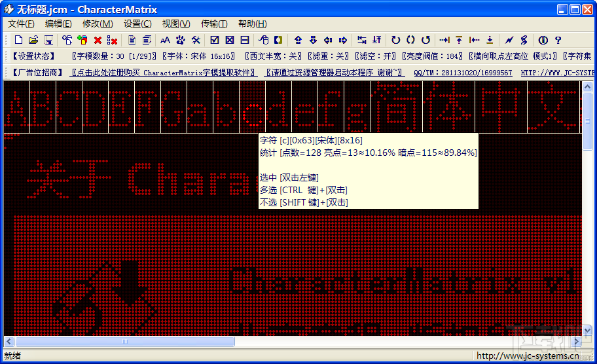Open the crossed tools settings icon
The width and height of the screenshot is (597, 364).
coord(196,40)
